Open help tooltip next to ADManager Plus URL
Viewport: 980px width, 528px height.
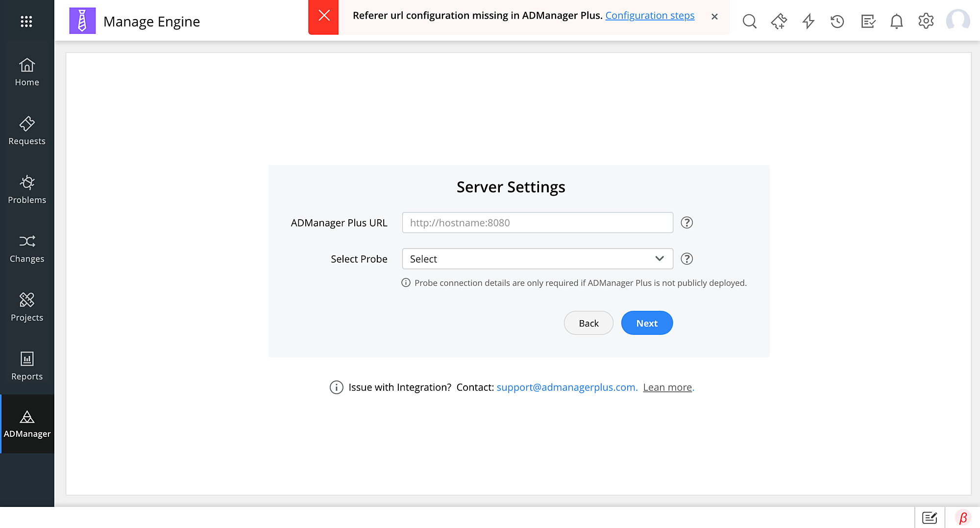[x=686, y=223]
